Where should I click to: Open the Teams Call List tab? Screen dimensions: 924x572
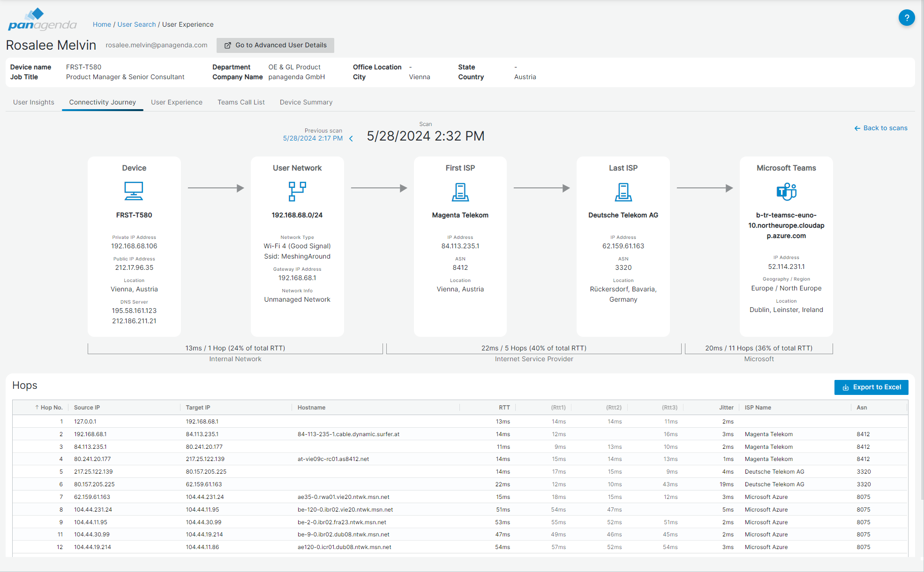pyautogui.click(x=241, y=102)
